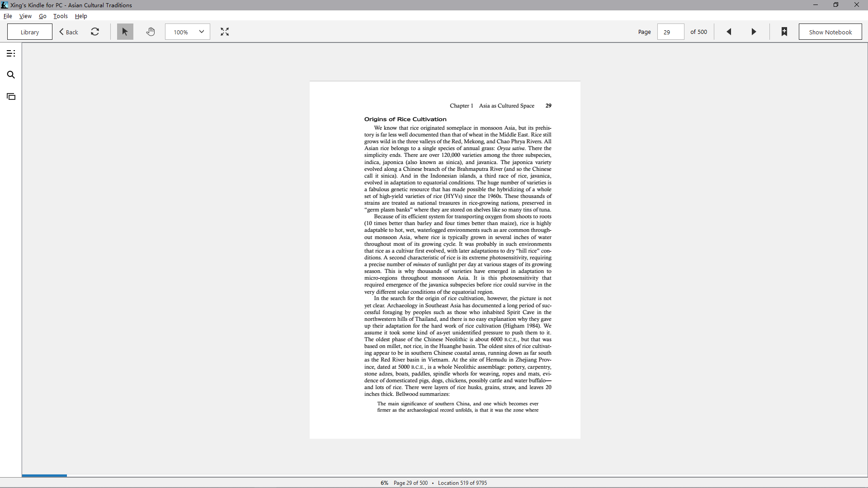Enter full screen mode icon
The image size is (868, 488).
(x=225, y=32)
